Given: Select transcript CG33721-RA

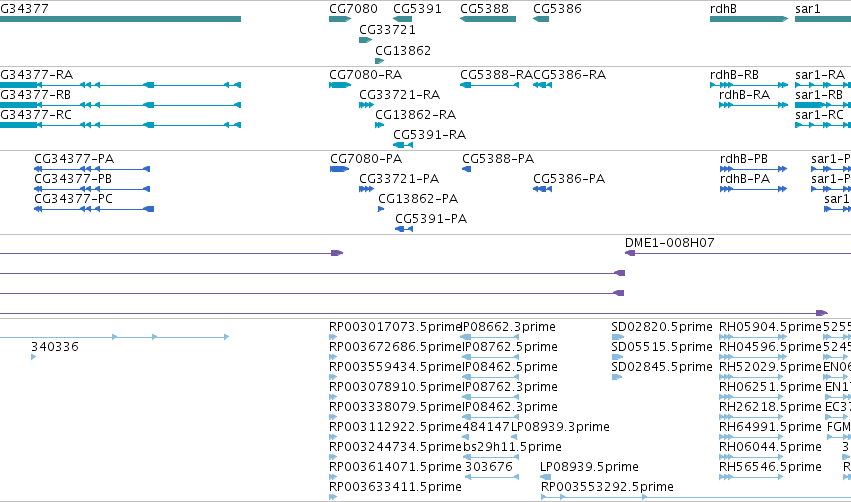Looking at the screenshot, I should [x=366, y=105].
